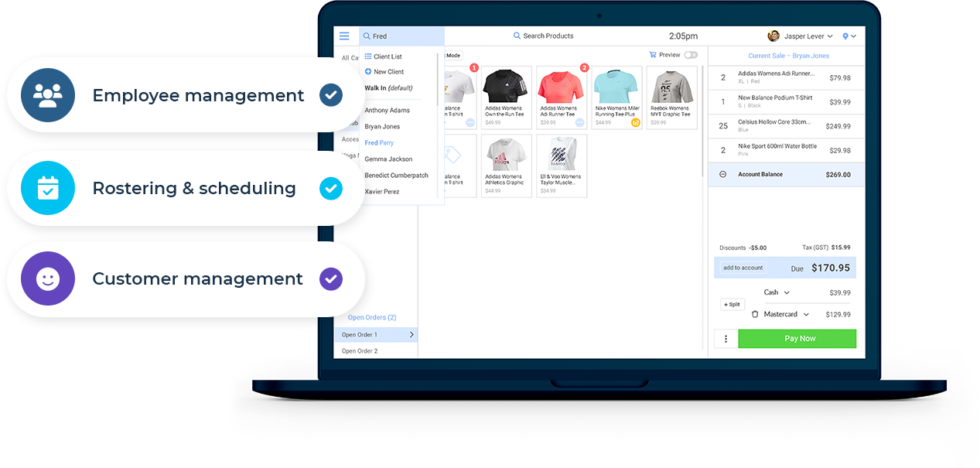Click the Customer management checkmark
Image resolution: width=980 pixels, height=468 pixels.
pos(331,278)
